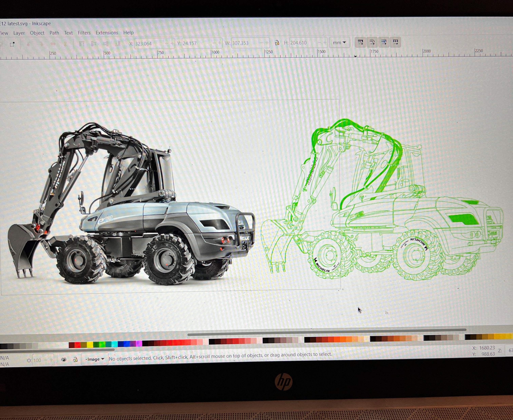This screenshot has width=513, height=420.
Task: Toggle the width/height ratio lock icon
Action: (x=277, y=43)
